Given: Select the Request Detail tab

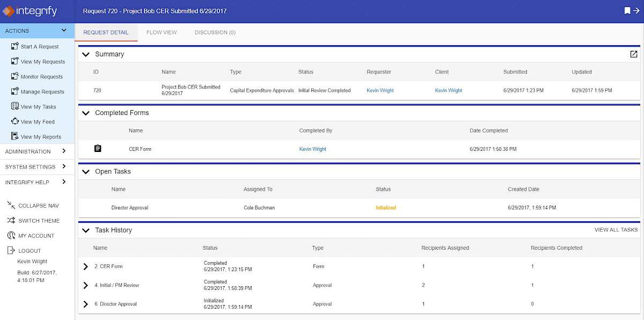Looking at the screenshot, I should point(106,32).
